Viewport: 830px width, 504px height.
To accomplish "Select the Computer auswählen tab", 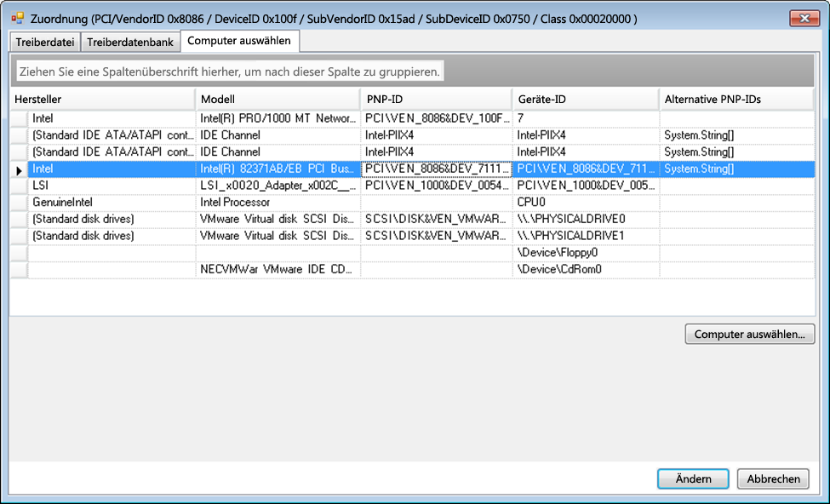I will [238, 41].
